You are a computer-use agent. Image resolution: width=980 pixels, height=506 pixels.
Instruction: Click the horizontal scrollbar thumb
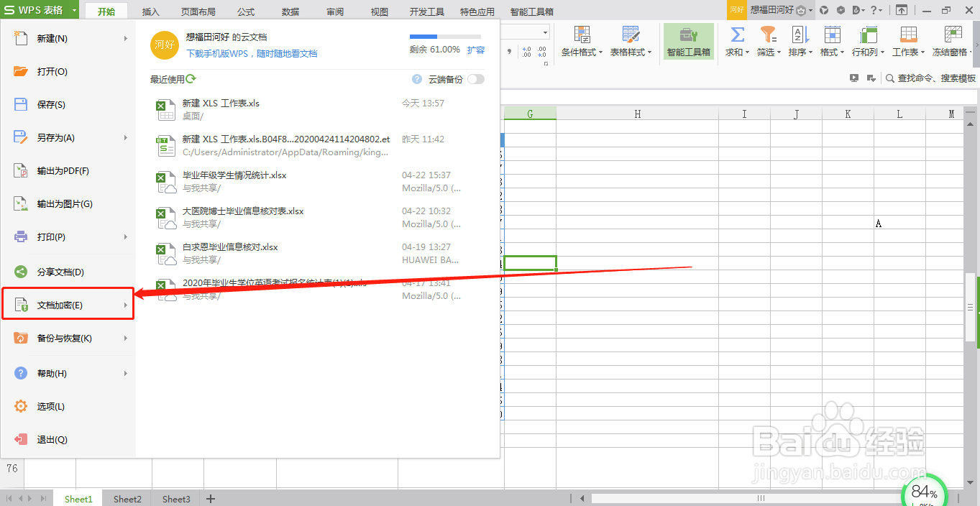761,498
